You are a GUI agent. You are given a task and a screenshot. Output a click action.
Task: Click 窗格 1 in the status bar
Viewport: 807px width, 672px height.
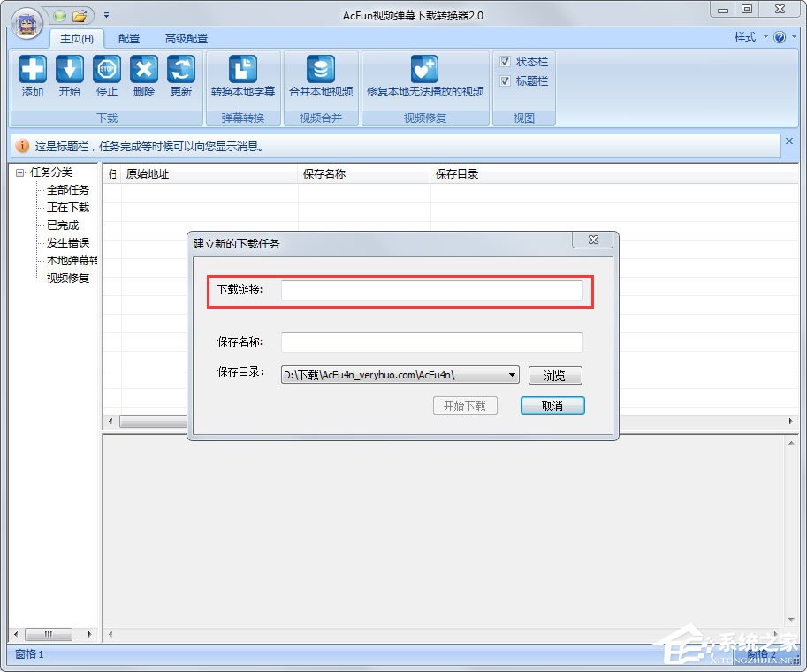point(29,654)
